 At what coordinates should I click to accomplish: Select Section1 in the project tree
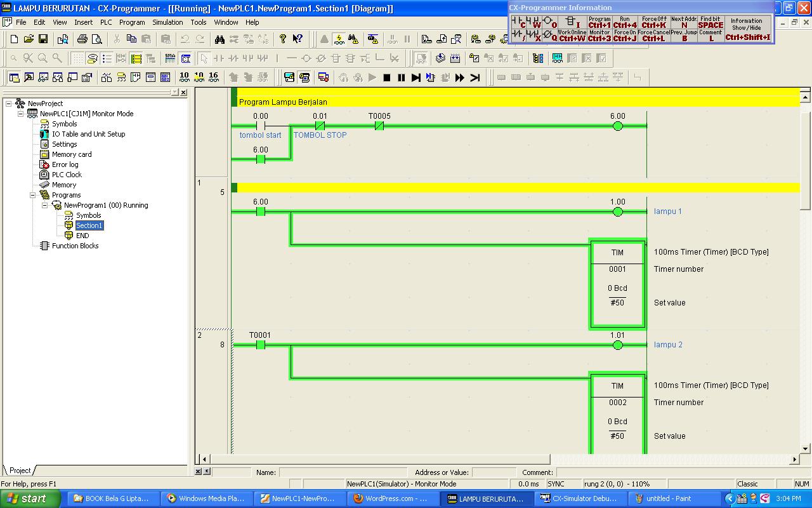pos(89,225)
